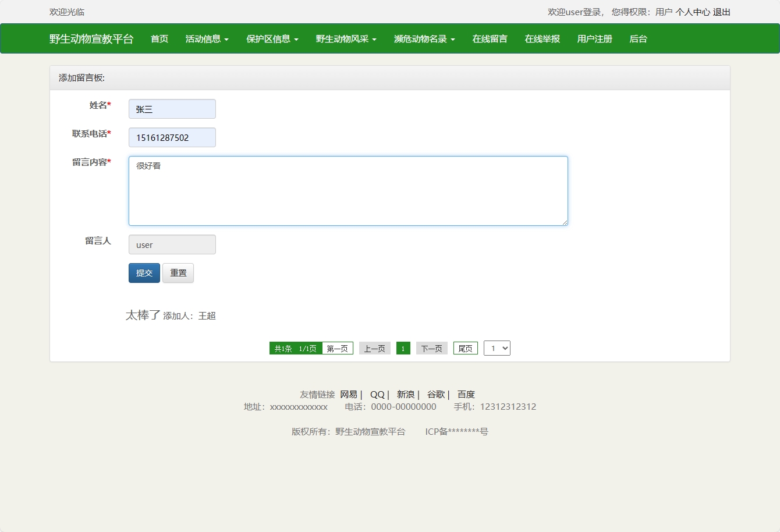Viewport: 780px width, 532px height.
Task: Navigate to the 首页 menu item
Action: click(158, 38)
